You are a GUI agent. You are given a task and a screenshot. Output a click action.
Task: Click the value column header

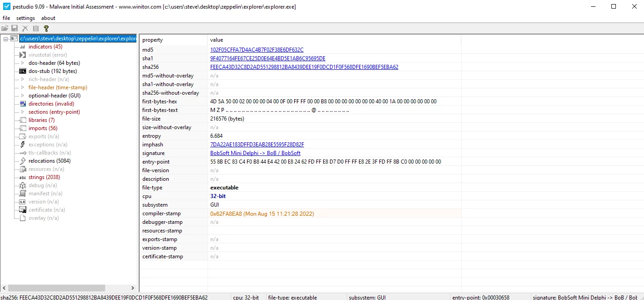[334, 40]
